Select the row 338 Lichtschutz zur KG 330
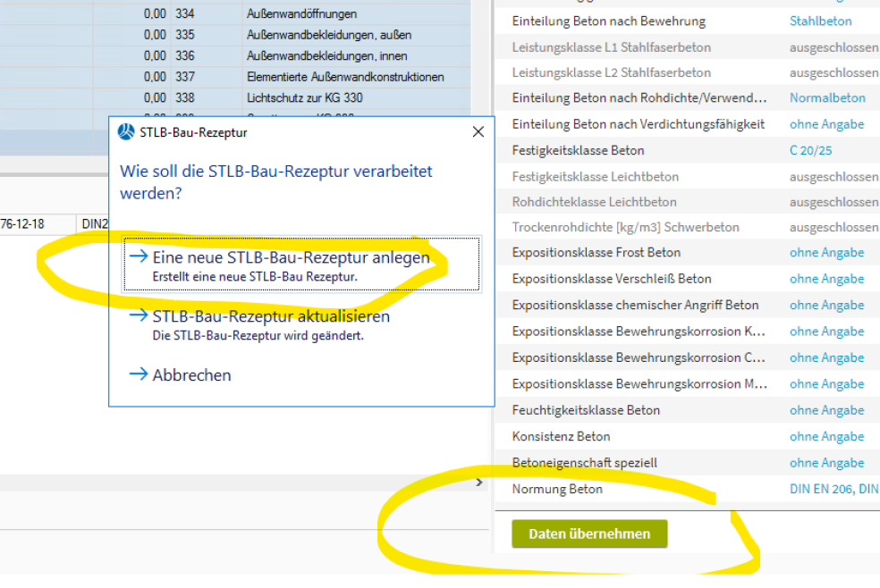This screenshot has width=880, height=588. [304, 97]
